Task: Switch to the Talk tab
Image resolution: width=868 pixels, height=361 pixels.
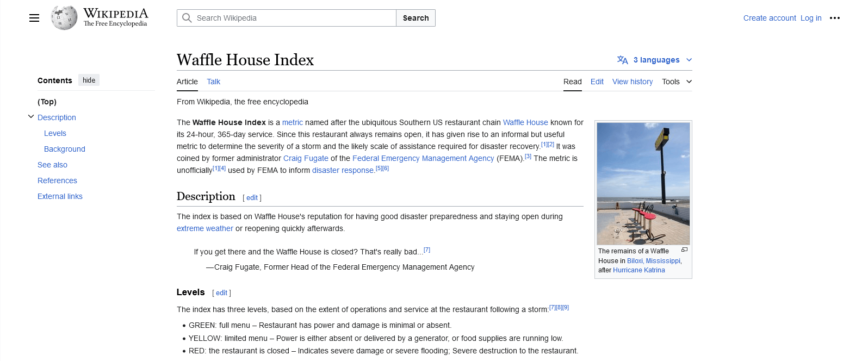Action: (x=213, y=82)
